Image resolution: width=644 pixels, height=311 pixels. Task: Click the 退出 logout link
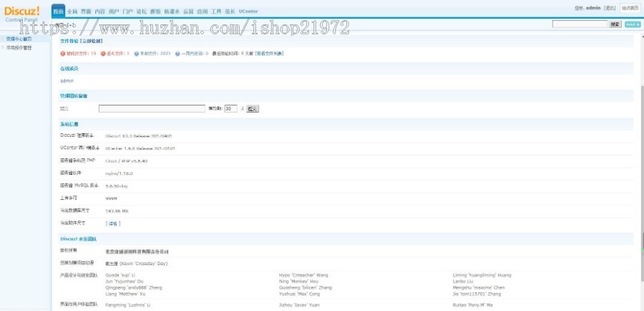click(x=610, y=8)
